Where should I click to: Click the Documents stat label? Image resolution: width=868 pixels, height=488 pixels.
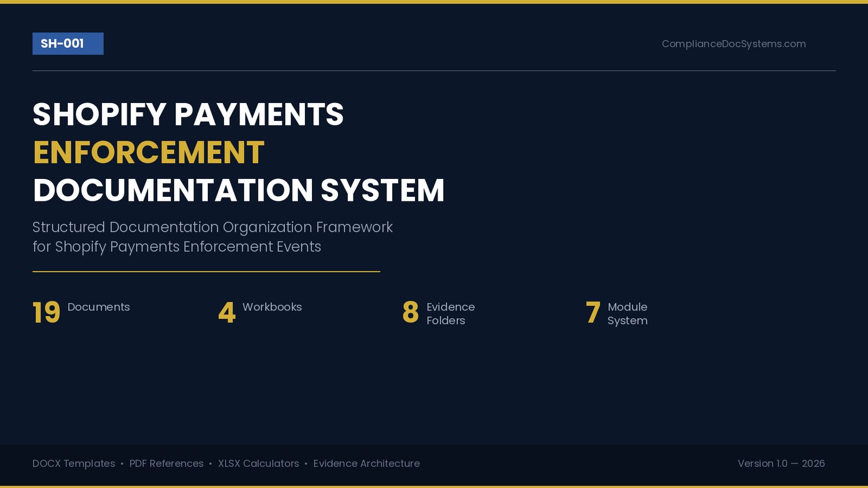pyautogui.click(x=98, y=307)
